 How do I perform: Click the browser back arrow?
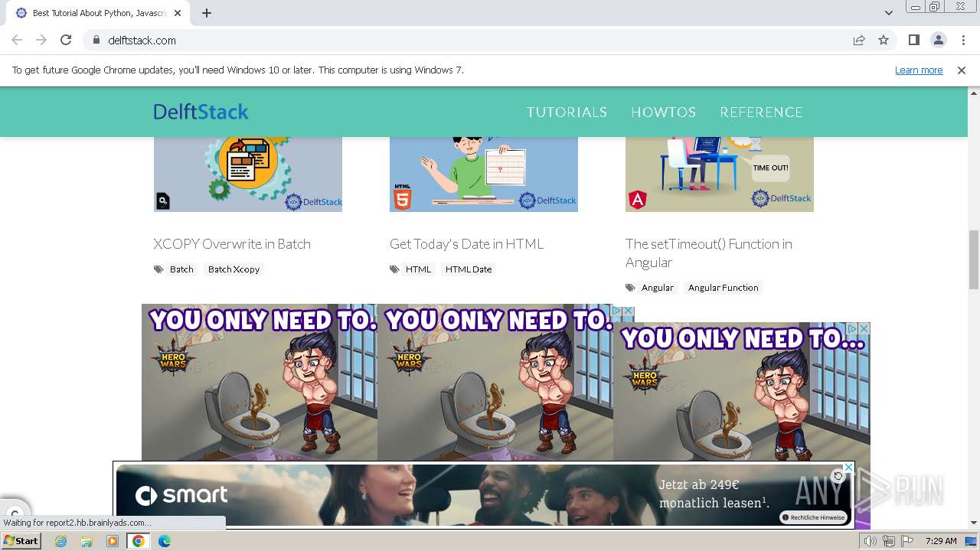tap(17, 40)
